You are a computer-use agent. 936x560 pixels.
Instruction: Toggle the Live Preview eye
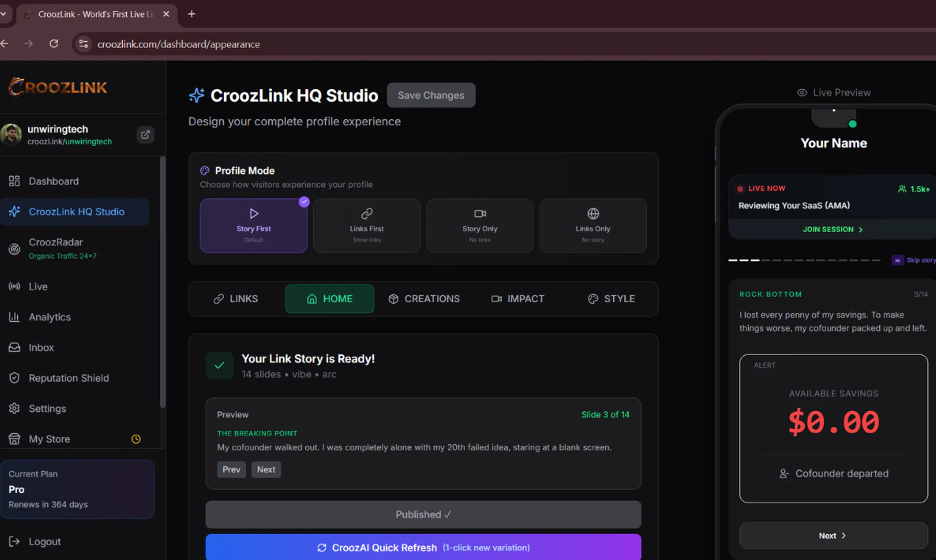click(801, 92)
